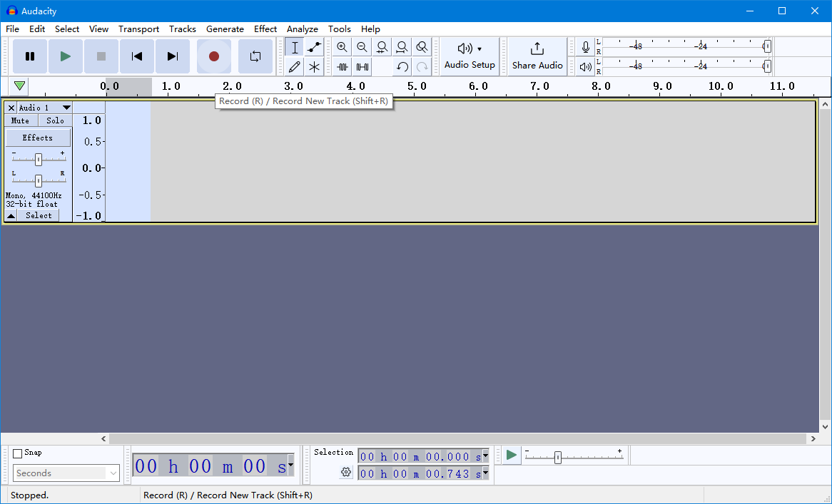Choose the Envelope tool

(314, 47)
